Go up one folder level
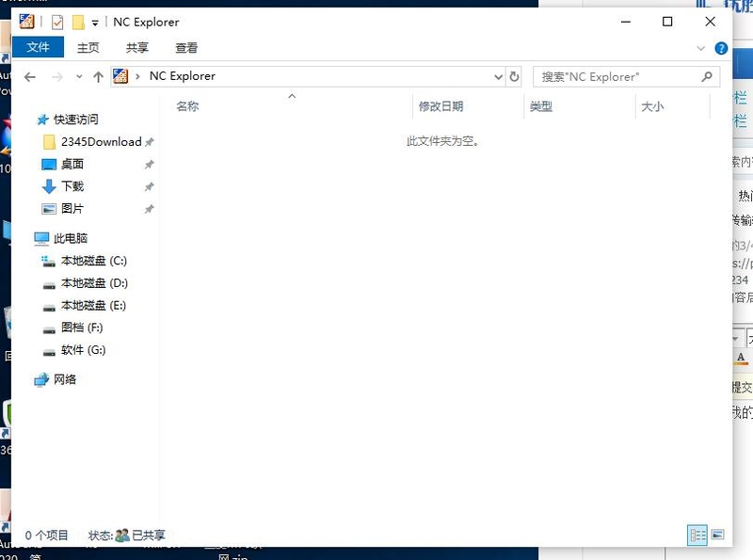Image resolution: width=753 pixels, height=560 pixels. [98, 77]
